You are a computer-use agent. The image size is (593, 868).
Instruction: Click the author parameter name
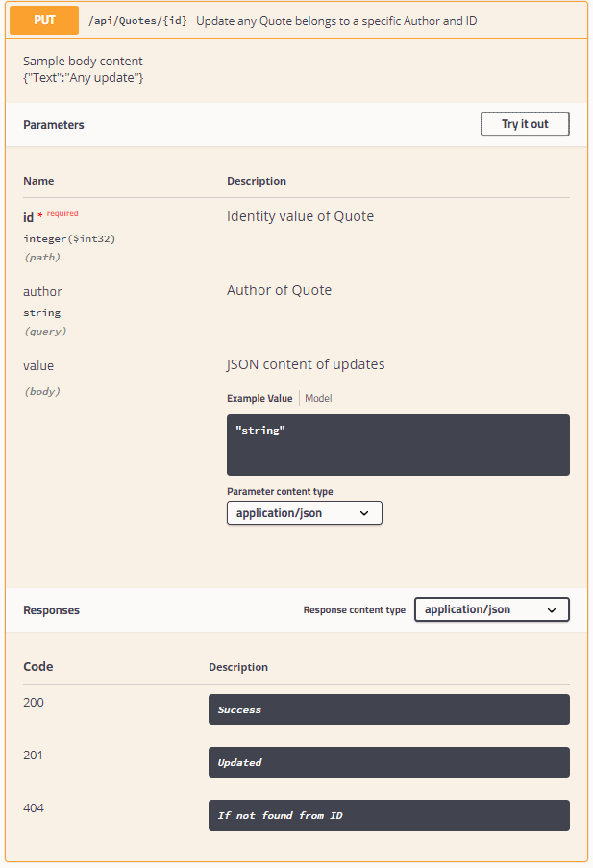(42, 291)
